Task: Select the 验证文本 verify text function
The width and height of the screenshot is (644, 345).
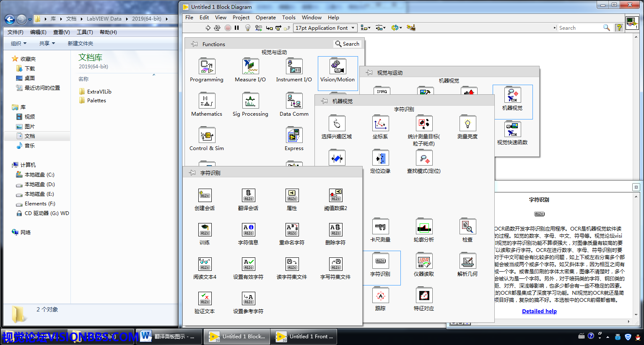Action: tap(205, 298)
